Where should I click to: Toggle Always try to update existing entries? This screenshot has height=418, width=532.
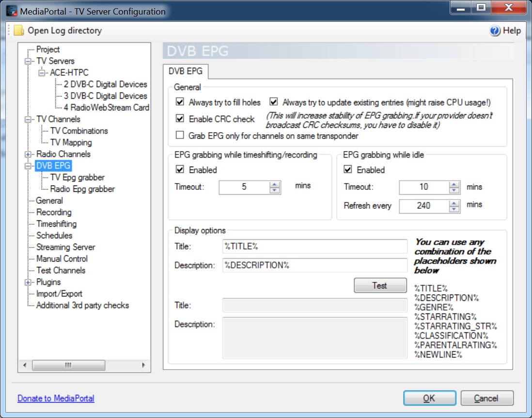click(273, 102)
